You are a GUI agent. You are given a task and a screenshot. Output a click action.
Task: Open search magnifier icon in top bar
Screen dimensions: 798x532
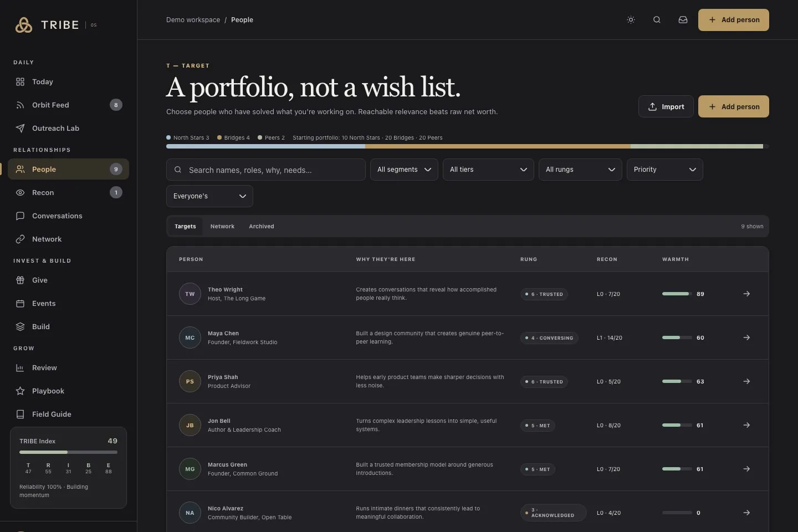[x=657, y=20]
